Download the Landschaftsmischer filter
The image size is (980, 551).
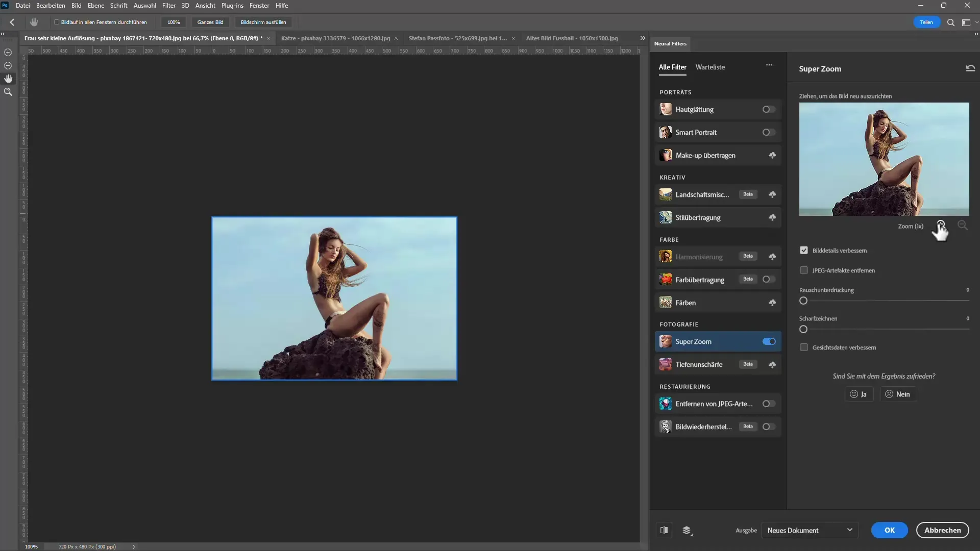[772, 194]
